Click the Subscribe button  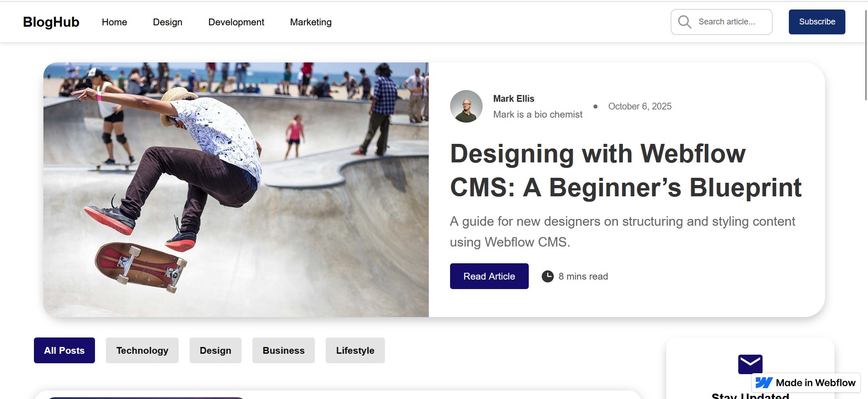817,22
